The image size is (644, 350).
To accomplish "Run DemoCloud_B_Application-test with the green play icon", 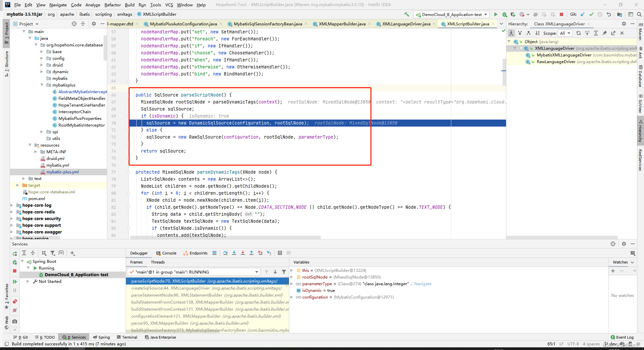I will tap(496, 14).
